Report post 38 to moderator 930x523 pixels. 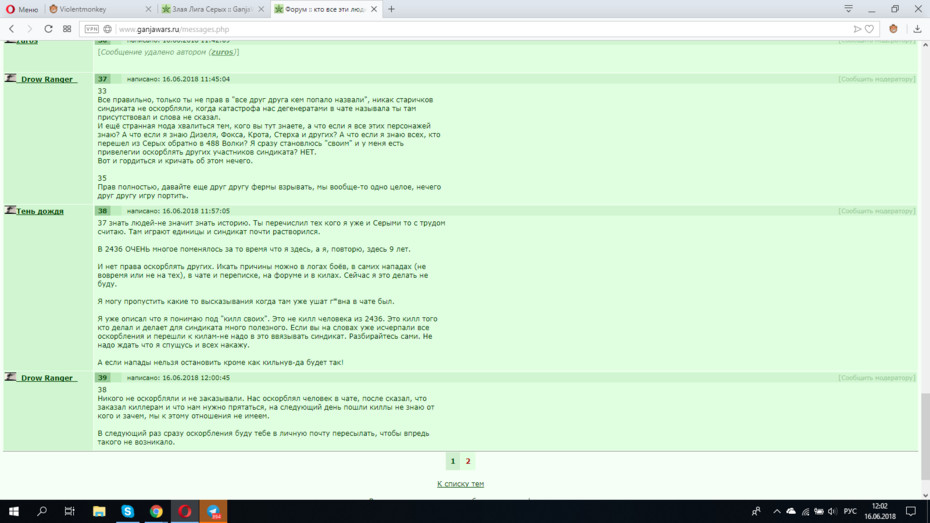pyautogui.click(x=877, y=211)
